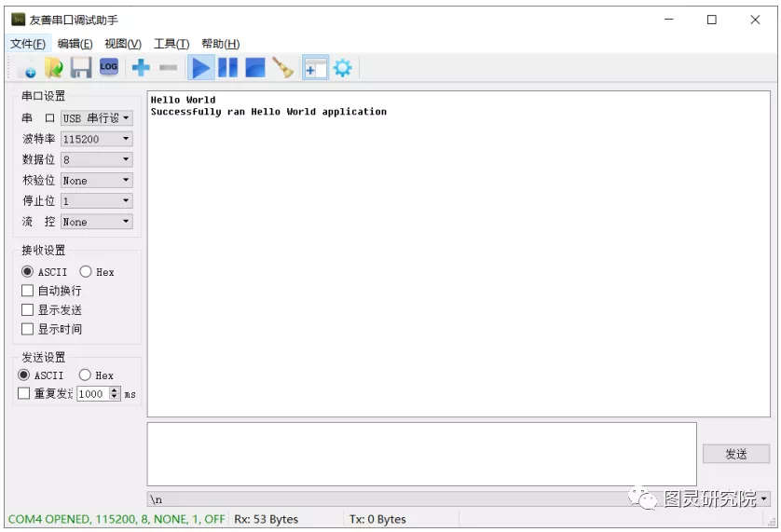The width and height of the screenshot is (781, 532).
Task: Stop the connection with stop icon
Action: pyautogui.click(x=255, y=67)
